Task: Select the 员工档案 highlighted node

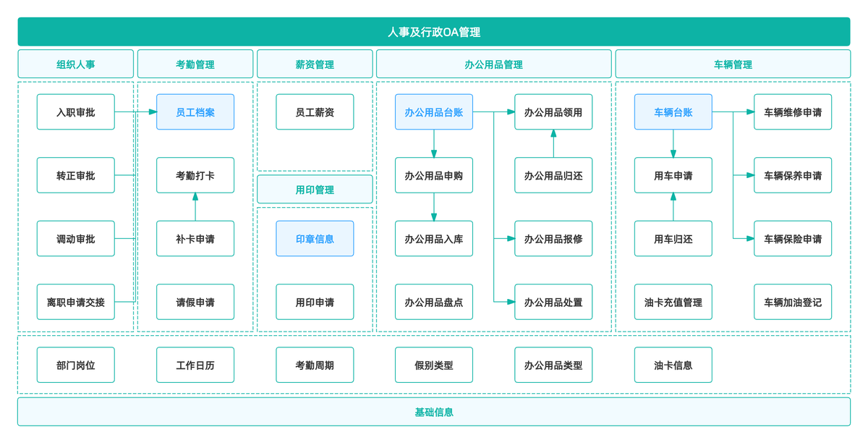Action: pyautogui.click(x=194, y=111)
